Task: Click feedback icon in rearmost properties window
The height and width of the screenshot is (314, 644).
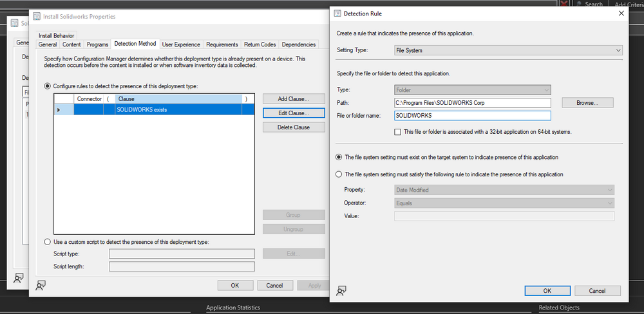Action: click(x=19, y=278)
